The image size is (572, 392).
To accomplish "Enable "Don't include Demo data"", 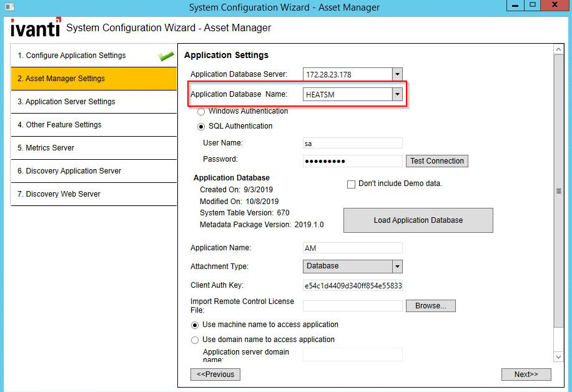I will point(352,183).
